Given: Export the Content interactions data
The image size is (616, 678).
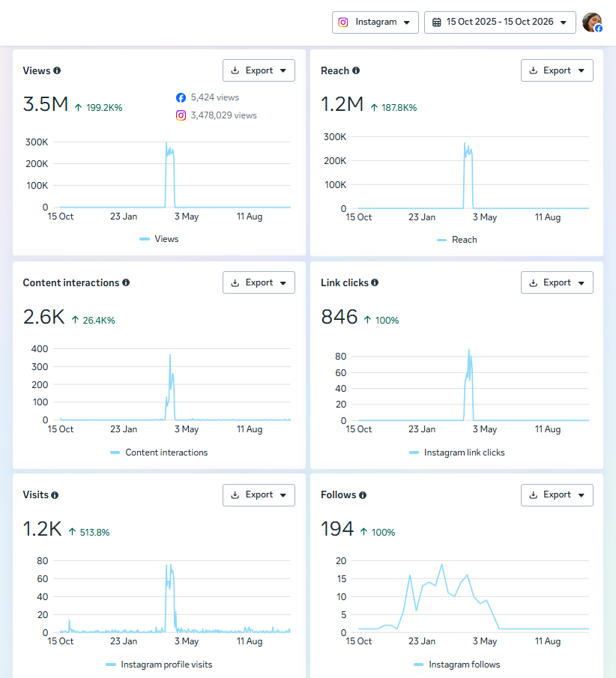Looking at the screenshot, I should 259,282.
